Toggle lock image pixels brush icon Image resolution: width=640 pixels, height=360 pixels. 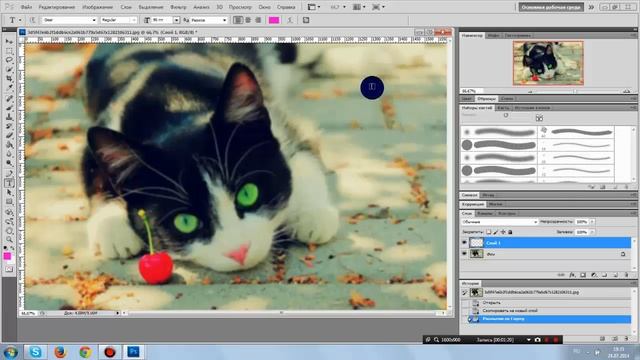[496, 232]
